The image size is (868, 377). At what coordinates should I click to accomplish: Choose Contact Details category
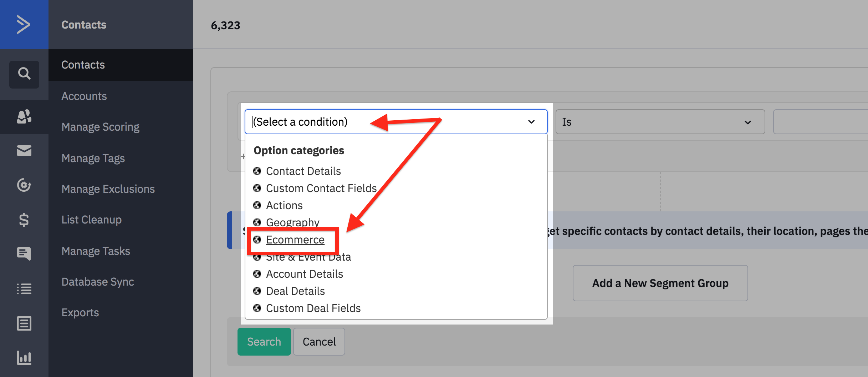click(303, 171)
